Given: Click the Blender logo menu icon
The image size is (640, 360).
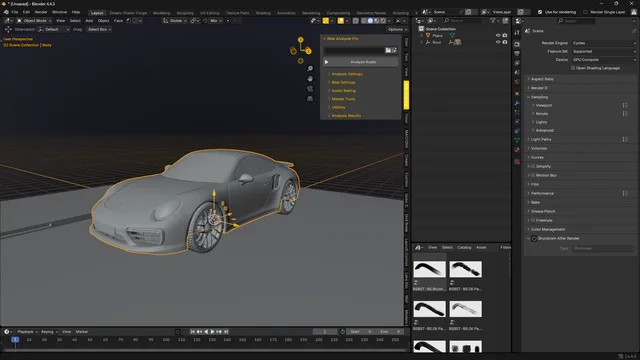Looking at the screenshot, I should pos(6,12).
